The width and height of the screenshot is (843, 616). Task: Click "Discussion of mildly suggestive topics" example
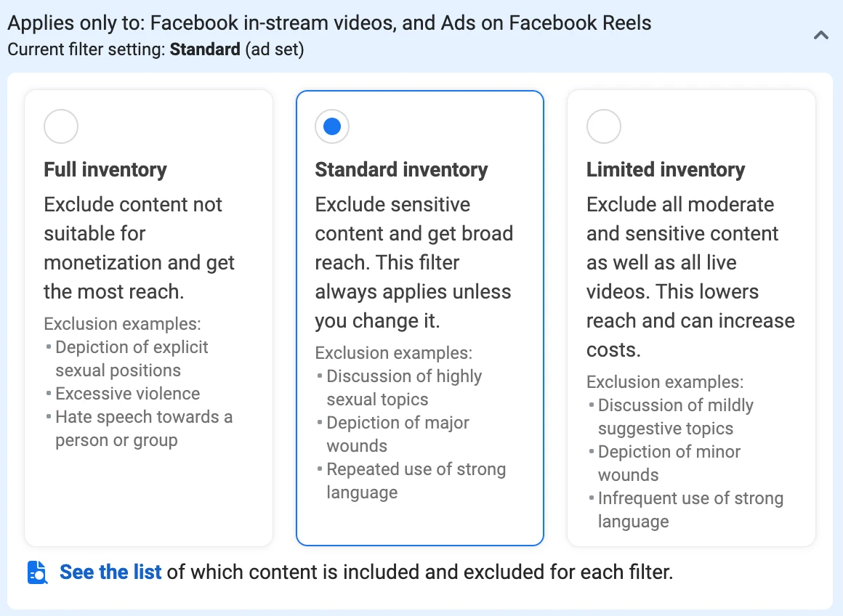point(675,416)
